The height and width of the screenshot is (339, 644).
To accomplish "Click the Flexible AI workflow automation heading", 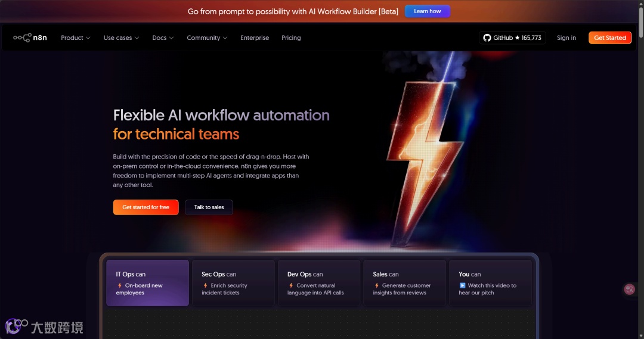I will (221, 116).
